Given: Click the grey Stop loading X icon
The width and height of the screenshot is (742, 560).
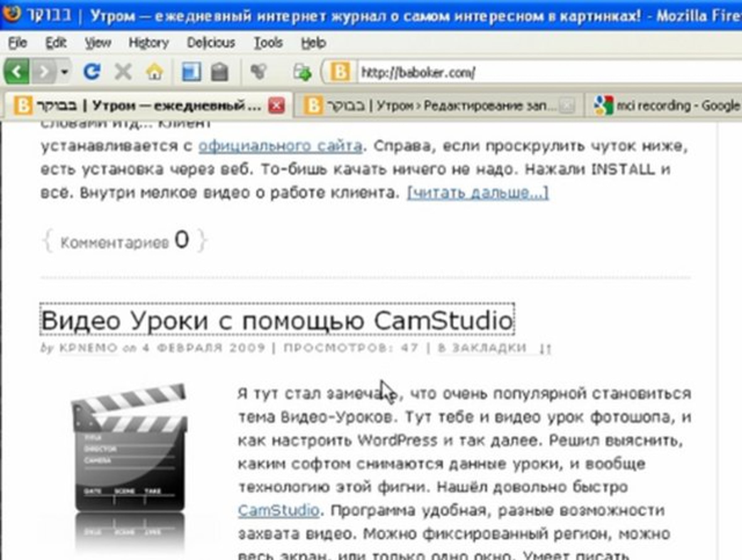Looking at the screenshot, I should point(123,71).
